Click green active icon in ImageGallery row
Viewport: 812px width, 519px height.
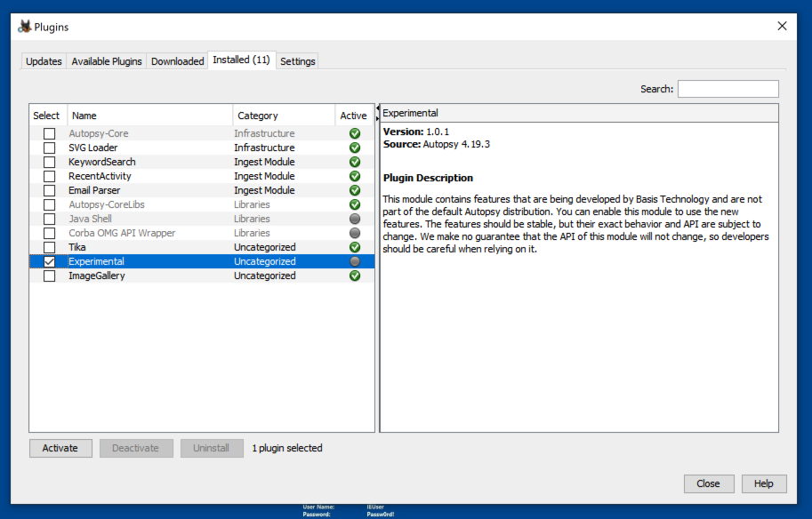(x=355, y=275)
